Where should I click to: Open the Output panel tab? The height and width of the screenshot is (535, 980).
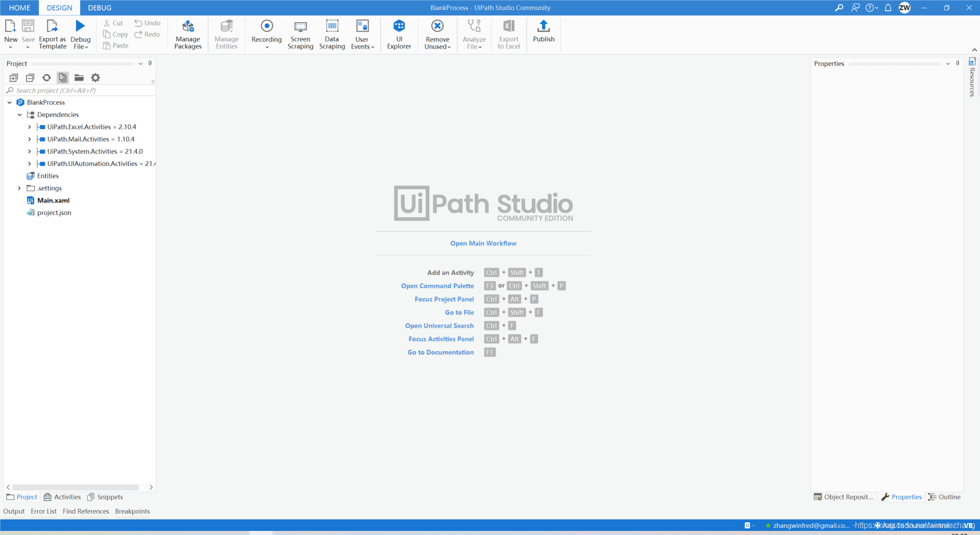[14, 512]
